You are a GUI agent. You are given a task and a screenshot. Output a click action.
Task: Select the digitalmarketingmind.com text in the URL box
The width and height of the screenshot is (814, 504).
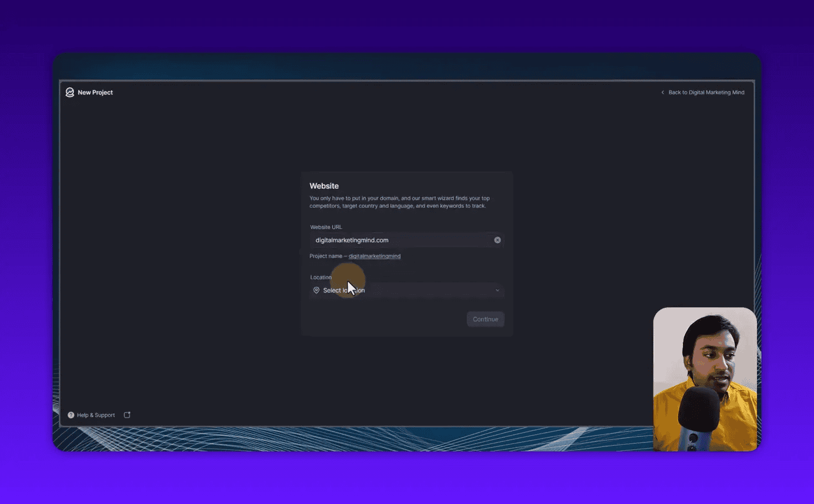352,240
